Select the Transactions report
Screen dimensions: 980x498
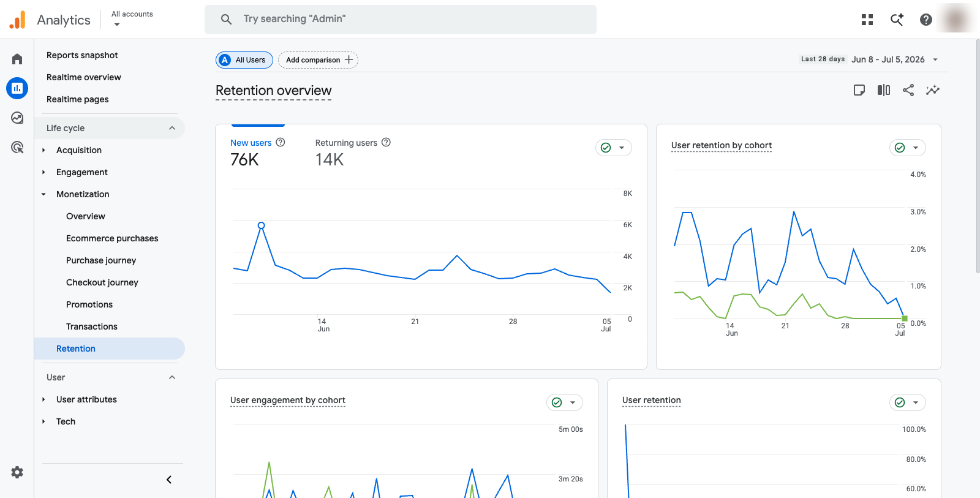(x=92, y=326)
